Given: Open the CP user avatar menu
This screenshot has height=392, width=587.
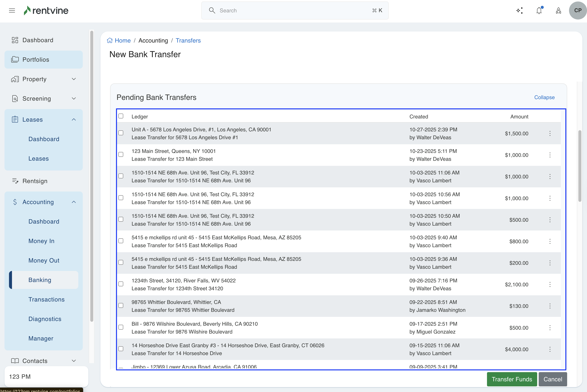Looking at the screenshot, I should coord(577,10).
